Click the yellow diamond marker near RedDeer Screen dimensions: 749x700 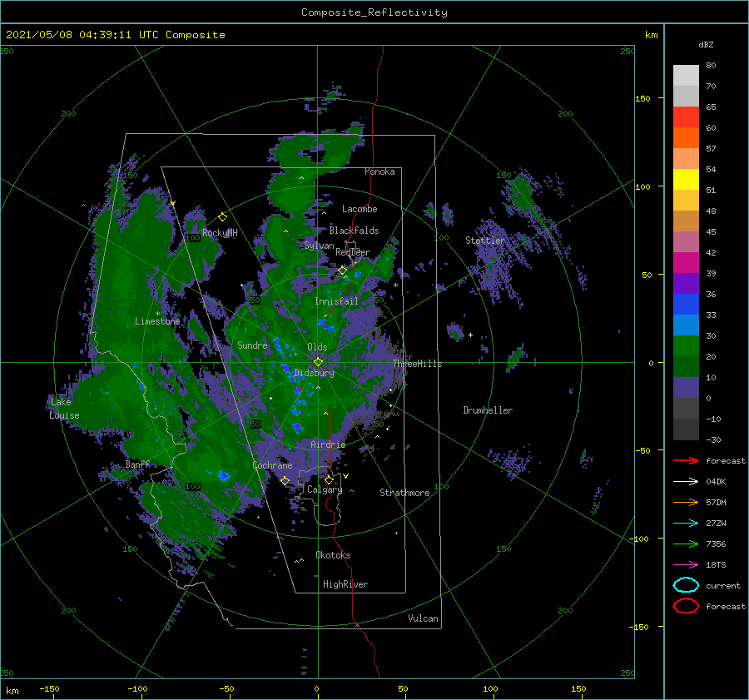tap(342, 271)
